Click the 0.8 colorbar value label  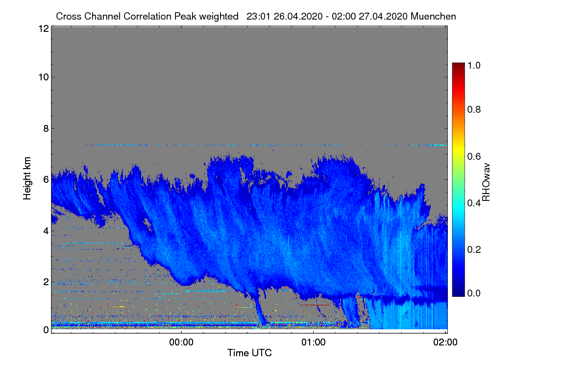(x=474, y=109)
